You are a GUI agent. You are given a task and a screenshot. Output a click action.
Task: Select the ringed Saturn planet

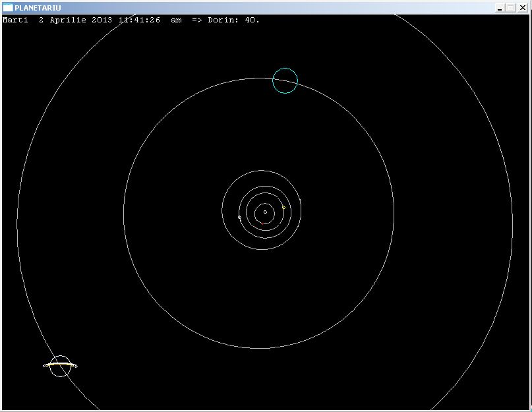[60, 366]
